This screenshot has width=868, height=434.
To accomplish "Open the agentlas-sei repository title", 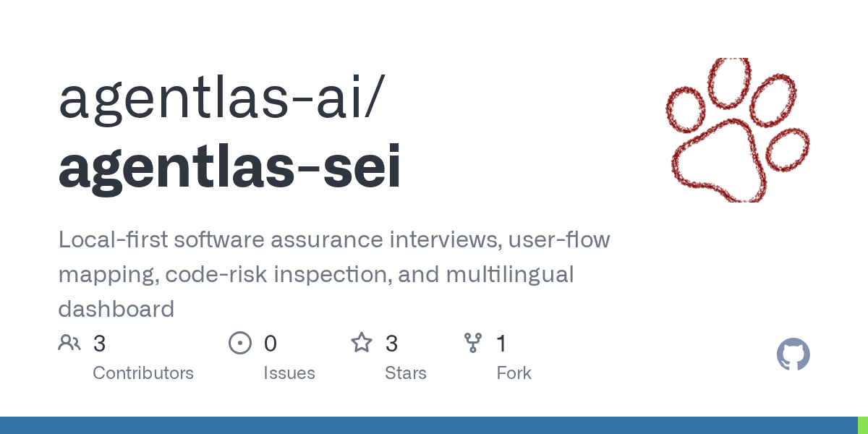I will click(x=229, y=166).
